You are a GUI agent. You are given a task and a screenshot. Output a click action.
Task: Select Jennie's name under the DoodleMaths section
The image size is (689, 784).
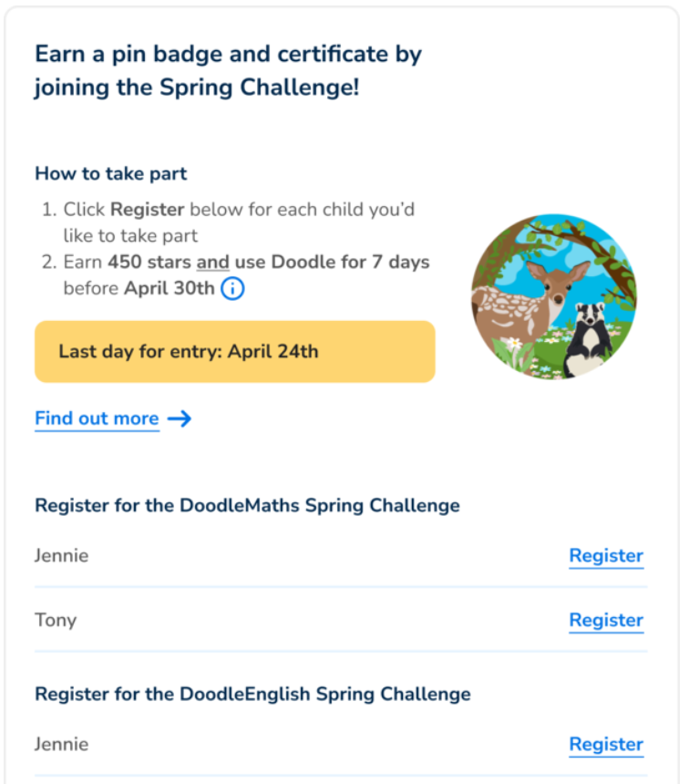61,555
